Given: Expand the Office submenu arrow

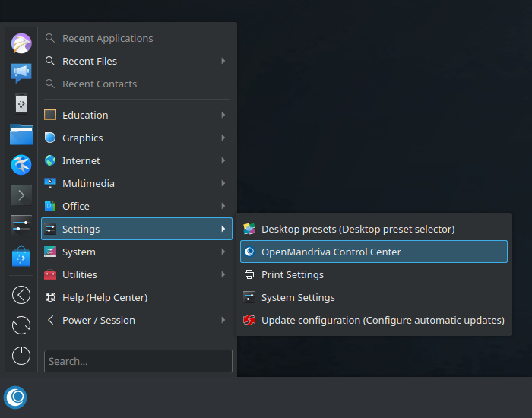Looking at the screenshot, I should pos(223,206).
